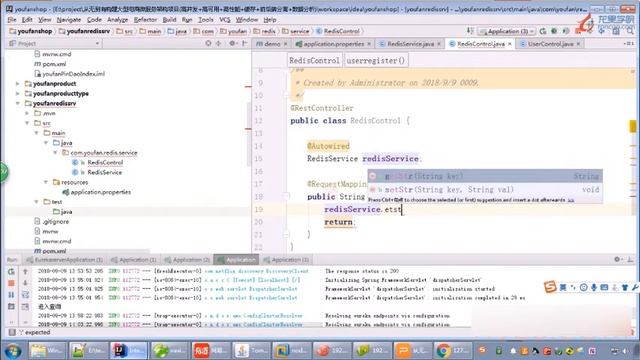This screenshot has height=360, width=640.
Task: Hide the Run tool window
Action: coord(630,259)
